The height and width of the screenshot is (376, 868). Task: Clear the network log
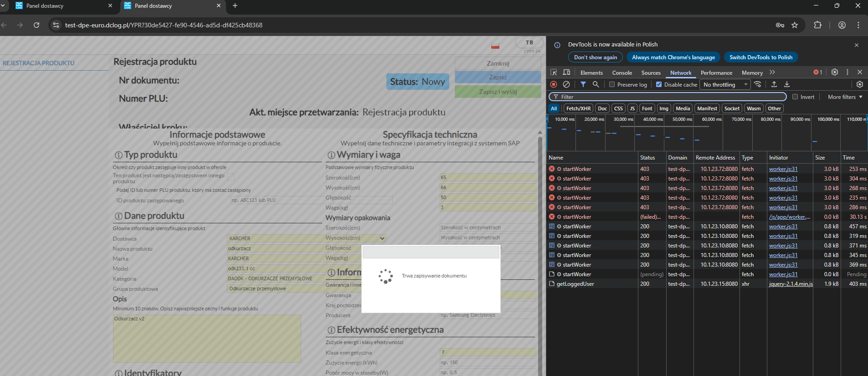(x=566, y=84)
